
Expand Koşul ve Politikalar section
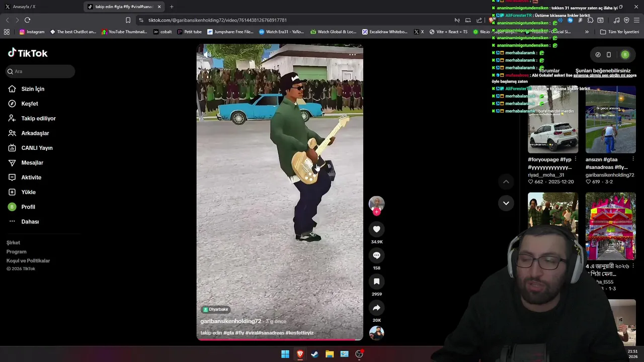point(28,260)
